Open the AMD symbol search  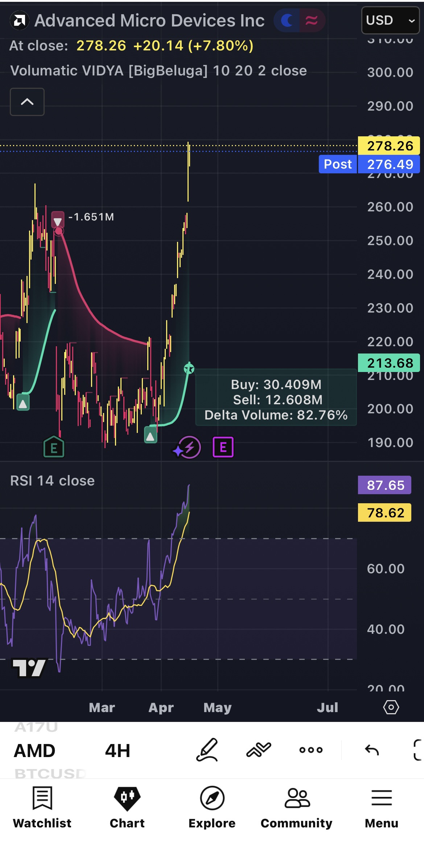[34, 751]
